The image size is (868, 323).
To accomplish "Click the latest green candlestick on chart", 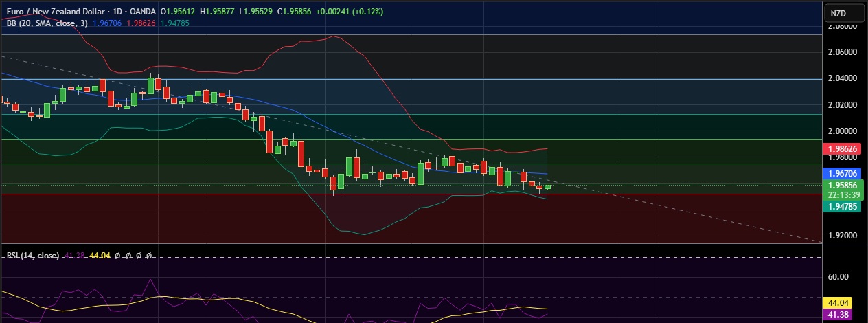I will tap(547, 187).
